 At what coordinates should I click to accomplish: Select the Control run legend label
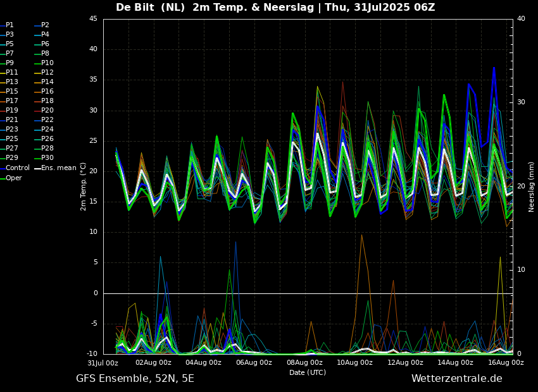pos(18,168)
